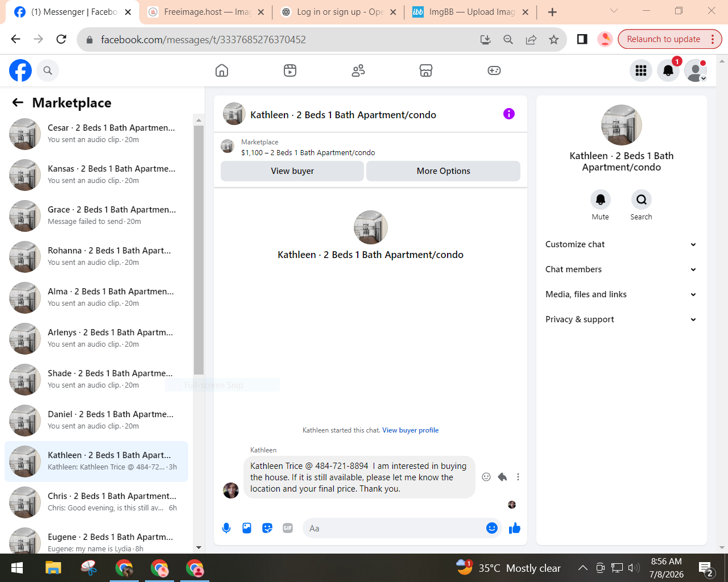728x582 pixels.
Task: Open Kansas conversation
Action: click(96, 175)
